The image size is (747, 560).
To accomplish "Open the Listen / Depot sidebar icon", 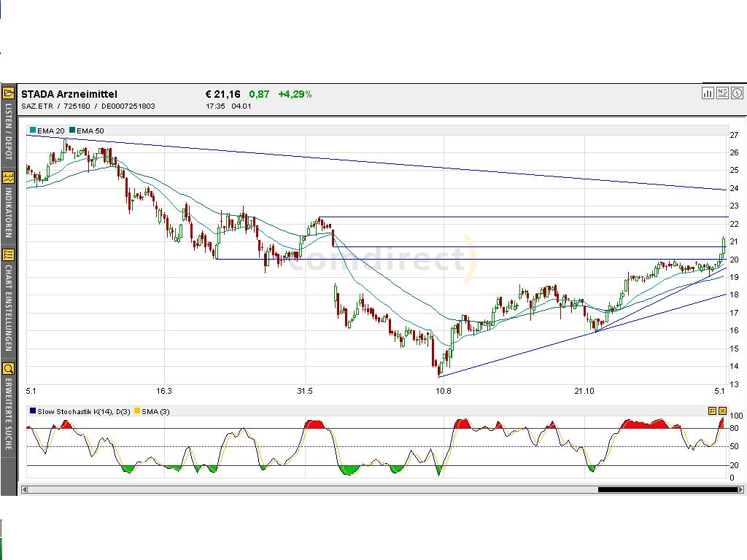I will point(8,93).
